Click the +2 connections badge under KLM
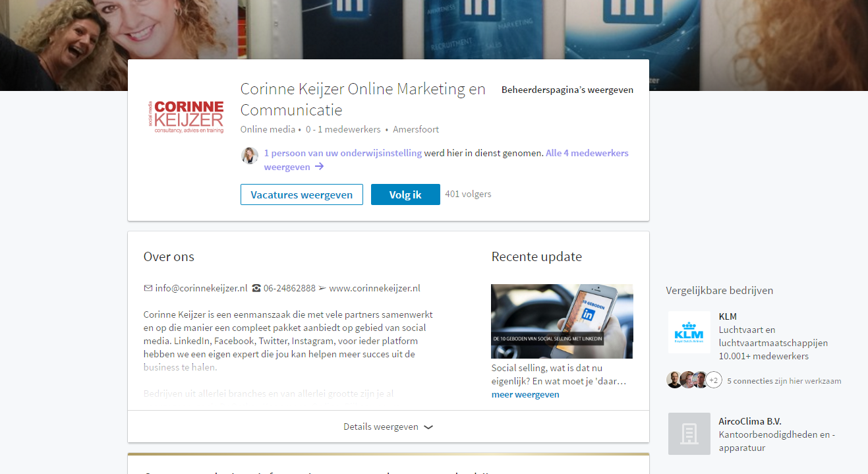The image size is (868, 474). click(x=714, y=380)
